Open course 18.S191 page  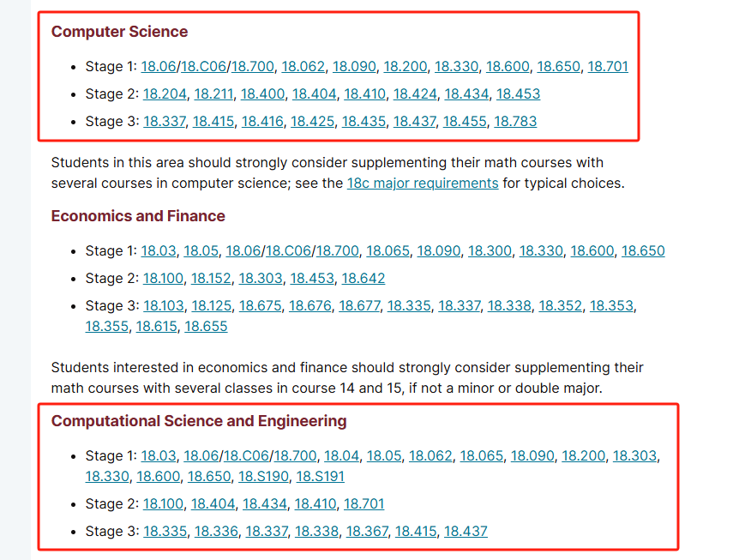320,476
